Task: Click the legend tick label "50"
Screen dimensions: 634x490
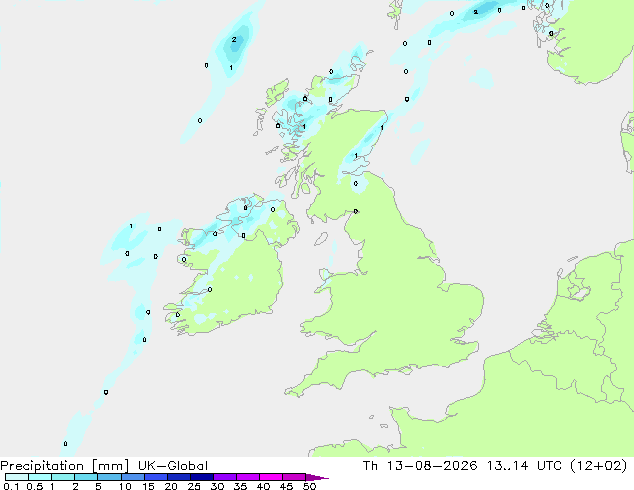Action: pyautogui.click(x=309, y=486)
